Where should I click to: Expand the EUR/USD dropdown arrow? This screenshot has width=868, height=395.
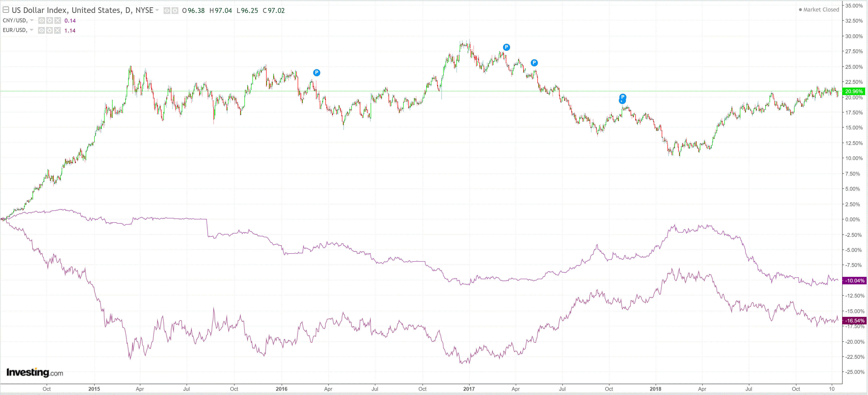pyautogui.click(x=32, y=30)
